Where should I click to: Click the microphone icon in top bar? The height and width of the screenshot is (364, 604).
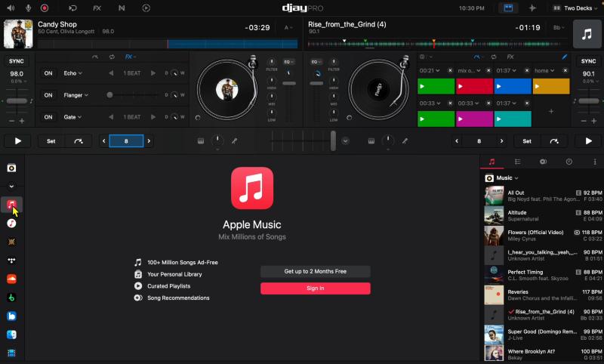[x=28, y=8]
